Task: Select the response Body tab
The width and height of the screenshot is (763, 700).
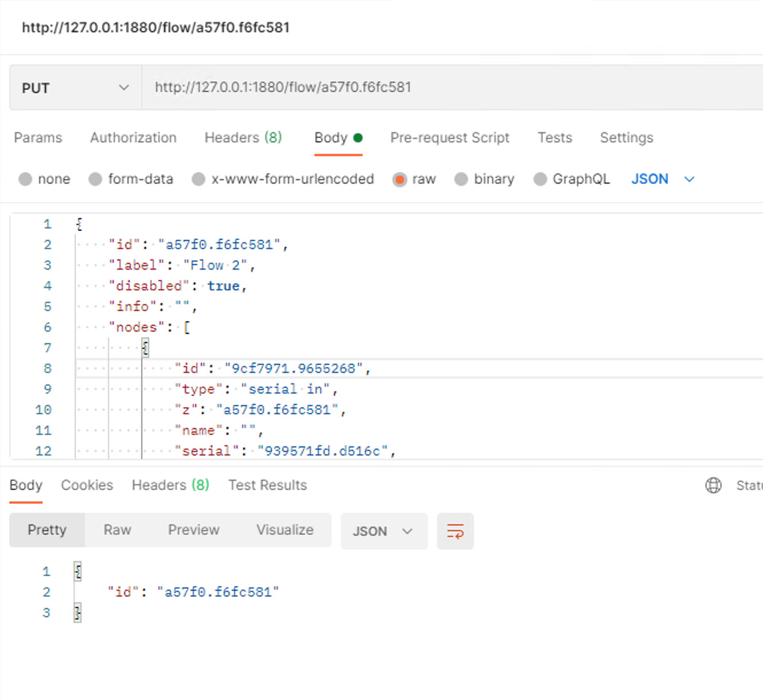Action: tap(26, 485)
